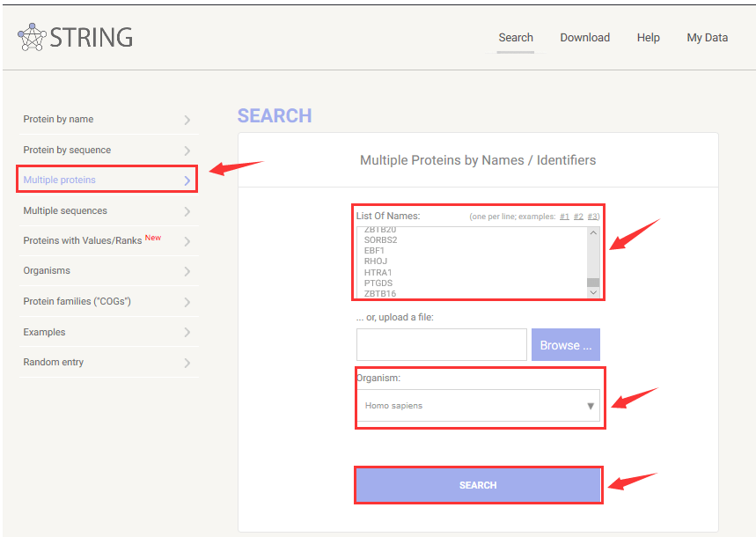This screenshot has width=756, height=537.
Task: Click the chevron next to Examples
Action: 187,333
